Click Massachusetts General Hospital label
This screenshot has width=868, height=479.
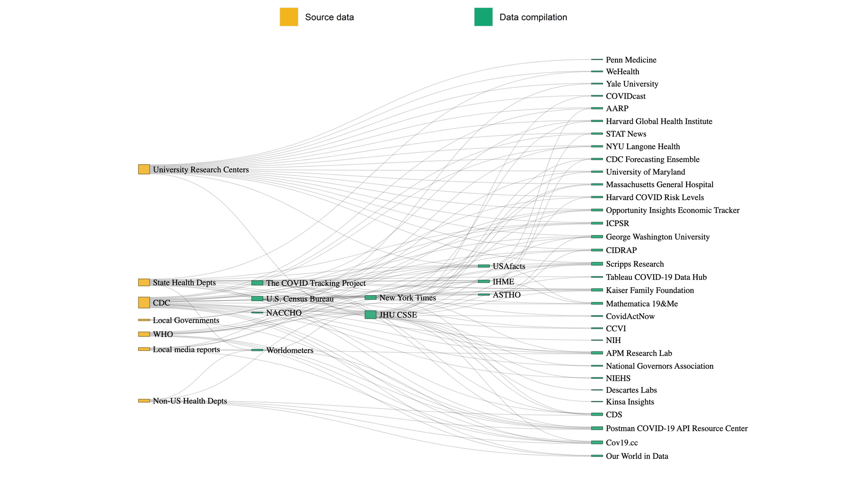[660, 184]
